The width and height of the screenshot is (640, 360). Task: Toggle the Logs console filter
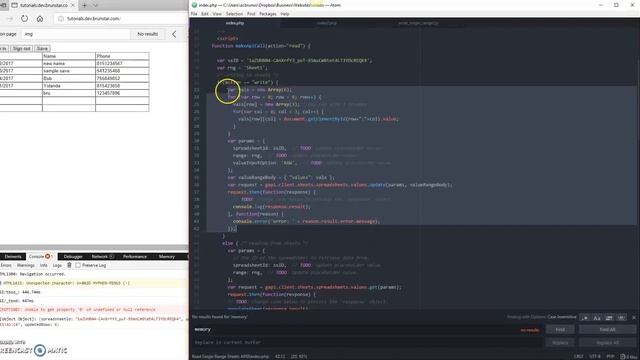point(57,265)
